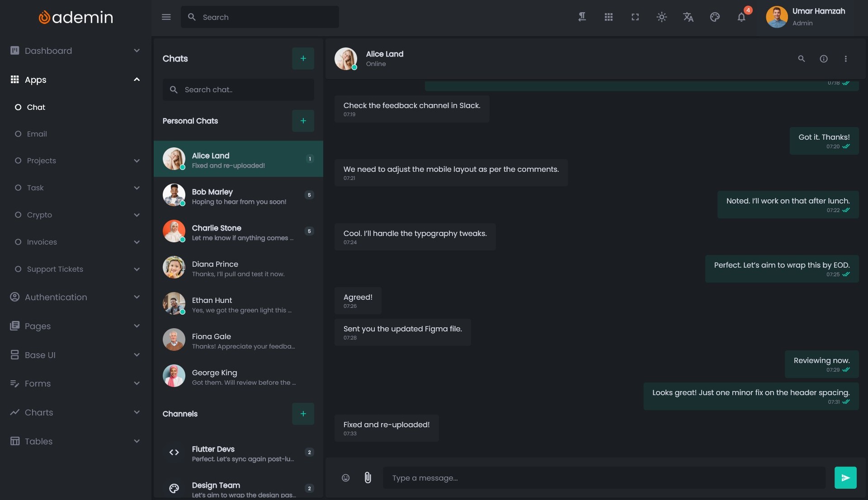This screenshot has height=500, width=868.
Task: Toggle text direction icon in header
Action: coord(582,17)
